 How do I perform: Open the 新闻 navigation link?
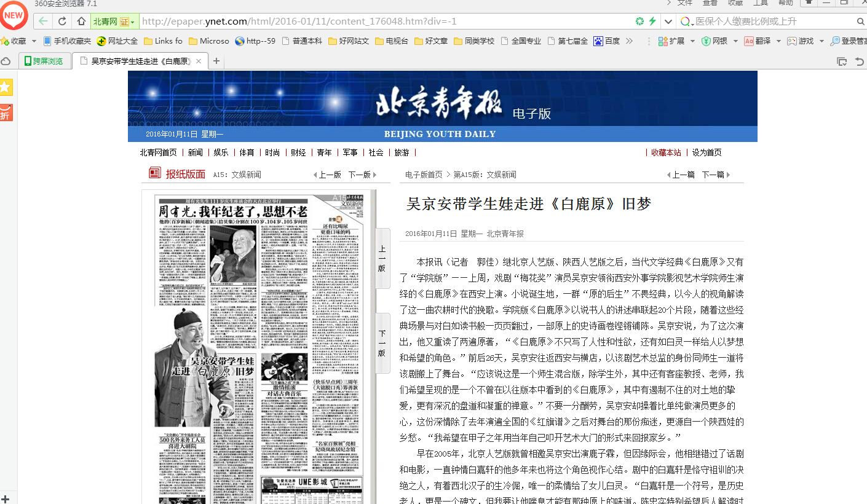pos(196,152)
